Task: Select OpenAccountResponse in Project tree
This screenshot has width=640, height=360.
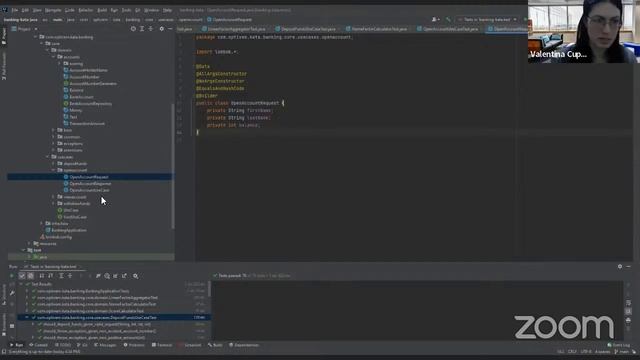Action: tap(90, 183)
